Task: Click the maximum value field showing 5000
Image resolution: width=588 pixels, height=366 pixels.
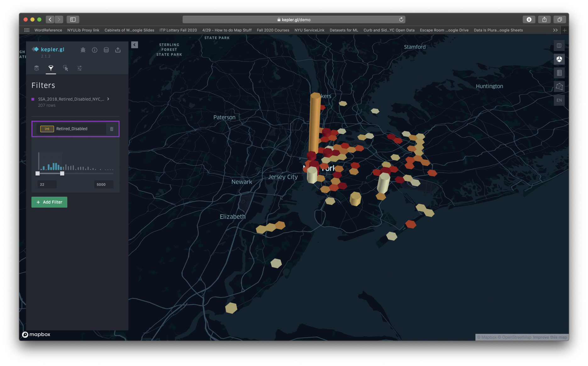Action: point(104,184)
